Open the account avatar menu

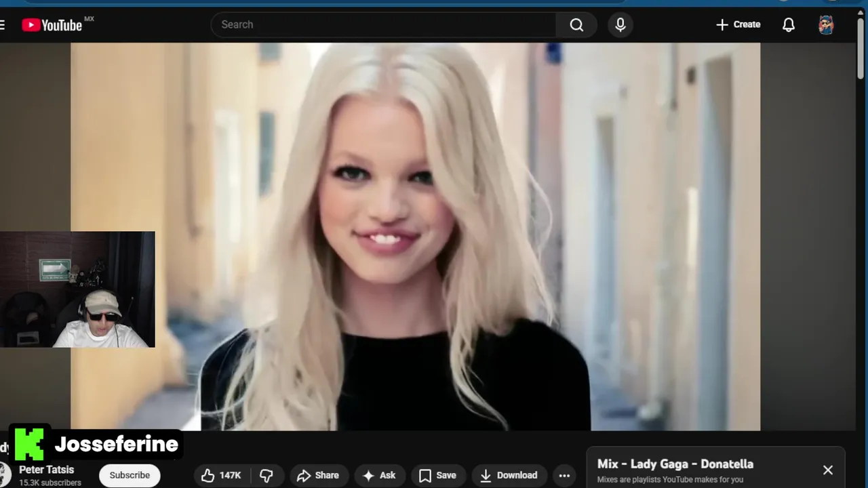[826, 25]
